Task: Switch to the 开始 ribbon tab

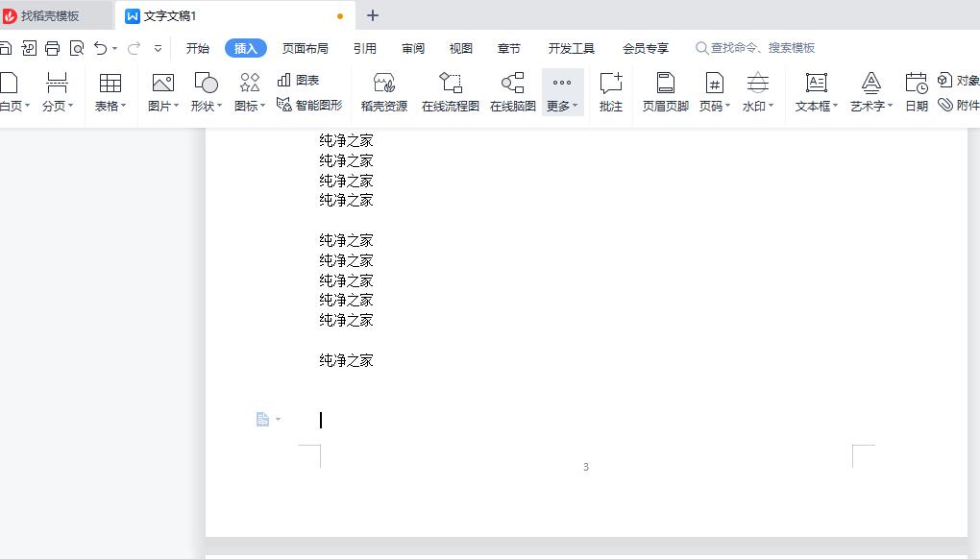Action: (x=198, y=48)
